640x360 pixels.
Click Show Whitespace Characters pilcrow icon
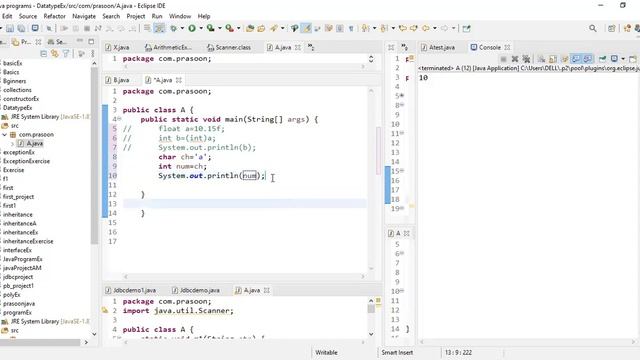coord(351,28)
